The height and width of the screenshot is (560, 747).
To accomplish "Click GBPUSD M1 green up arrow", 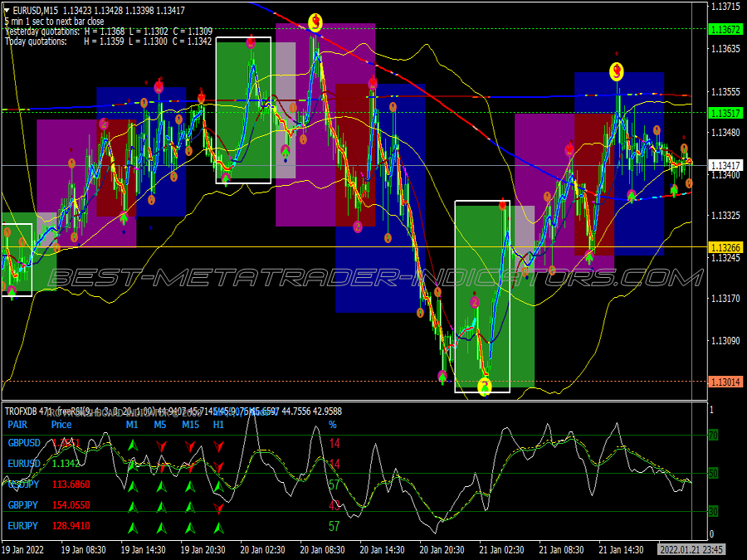I will [133, 446].
